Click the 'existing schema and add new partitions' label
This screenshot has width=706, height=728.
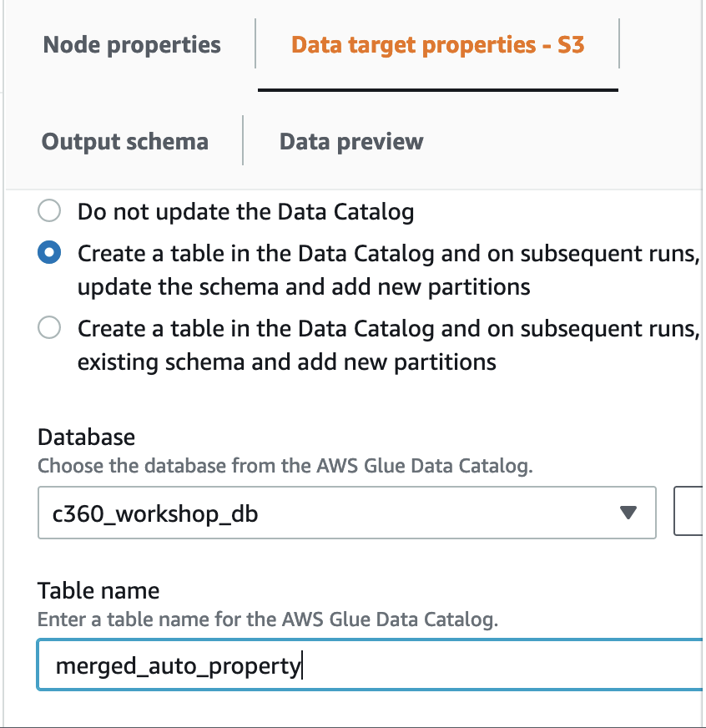(287, 361)
